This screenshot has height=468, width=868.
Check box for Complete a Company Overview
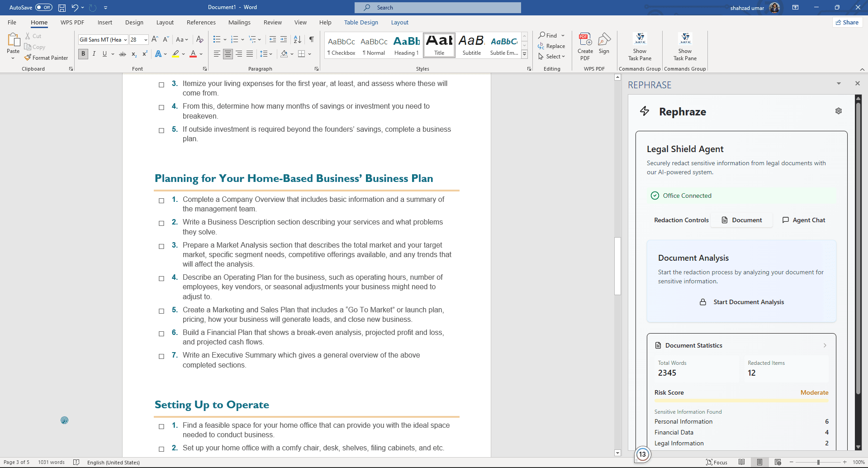coord(161,201)
